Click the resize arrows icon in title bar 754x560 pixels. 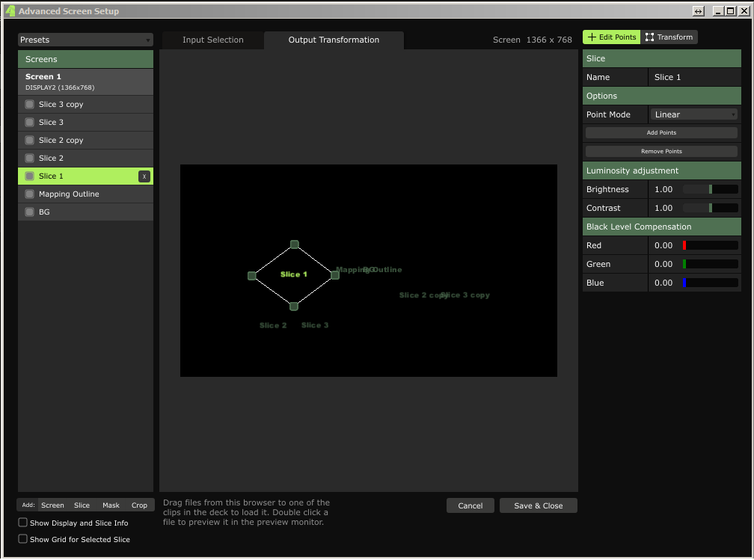coord(698,11)
